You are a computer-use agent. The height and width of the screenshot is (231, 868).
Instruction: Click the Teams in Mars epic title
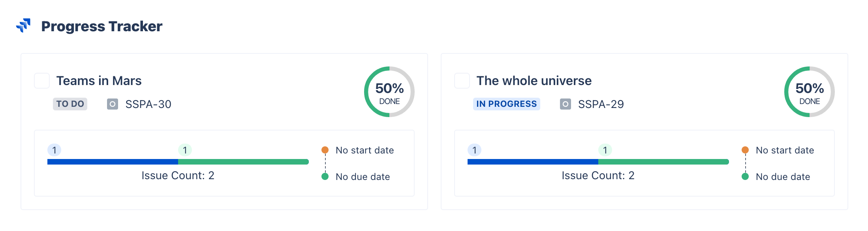99,81
